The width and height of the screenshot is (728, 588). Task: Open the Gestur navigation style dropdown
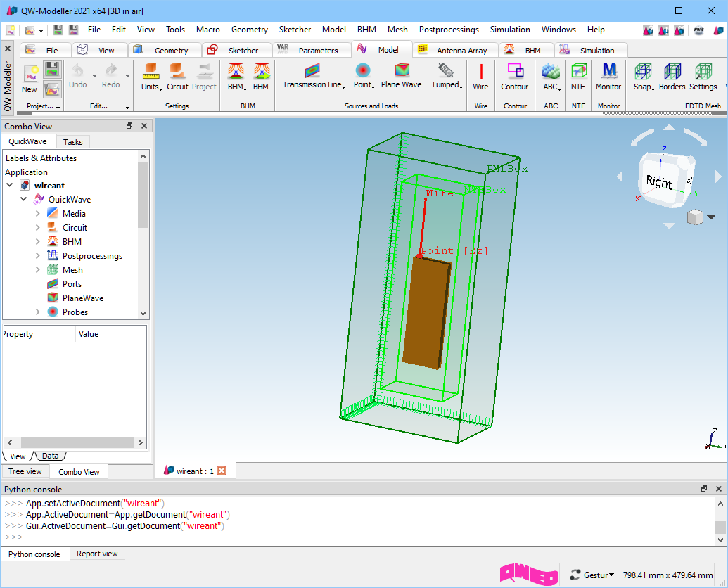[x=593, y=575]
